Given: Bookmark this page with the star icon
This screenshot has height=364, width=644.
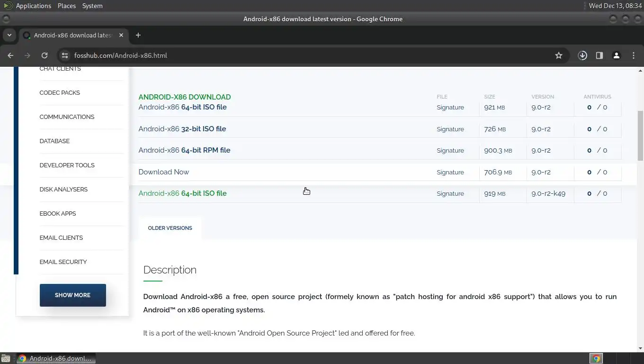Looking at the screenshot, I should [x=559, y=55].
